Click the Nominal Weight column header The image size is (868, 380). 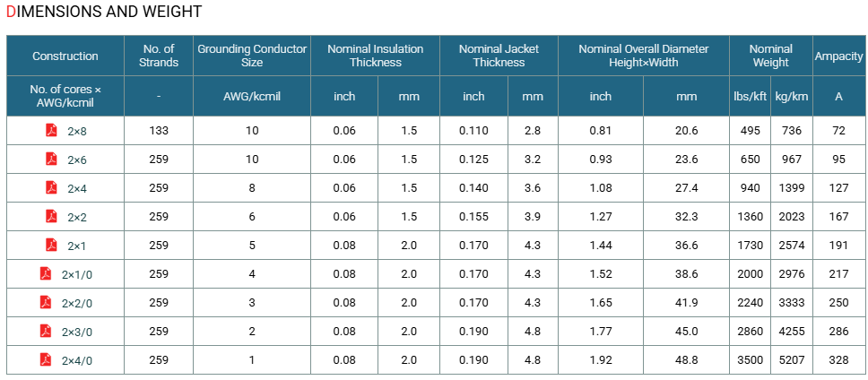click(771, 56)
